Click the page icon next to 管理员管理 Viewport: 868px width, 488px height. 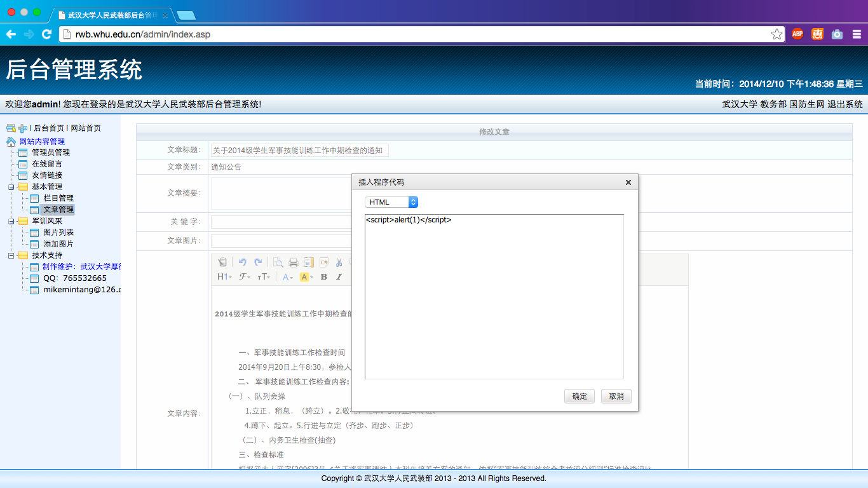pos(23,153)
